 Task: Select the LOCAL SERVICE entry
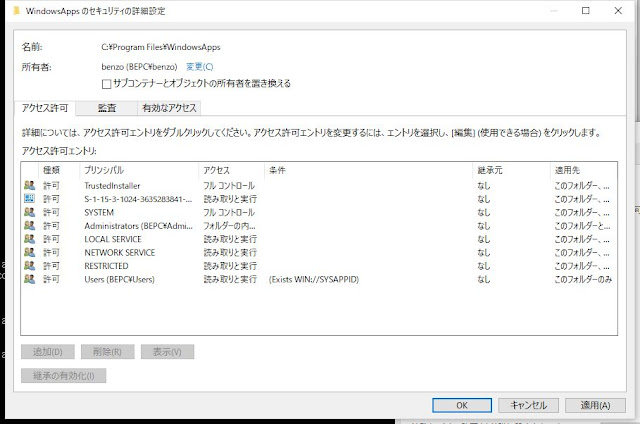pyautogui.click(x=113, y=239)
